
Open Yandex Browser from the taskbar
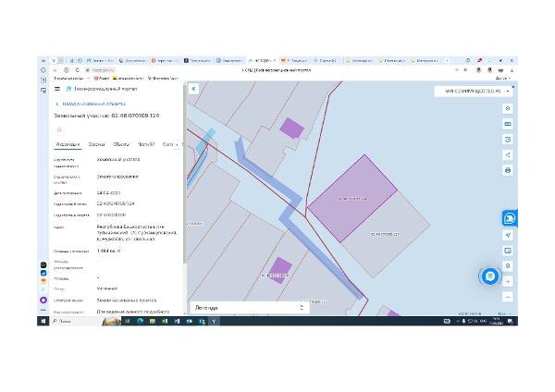tap(215, 321)
